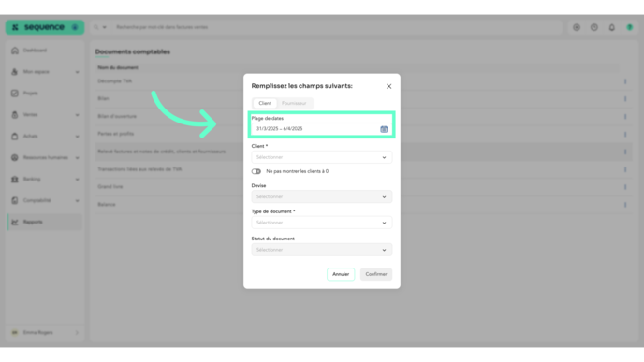Click the Ressources humaines icon
The width and height of the screenshot is (644, 362).
coord(15,157)
